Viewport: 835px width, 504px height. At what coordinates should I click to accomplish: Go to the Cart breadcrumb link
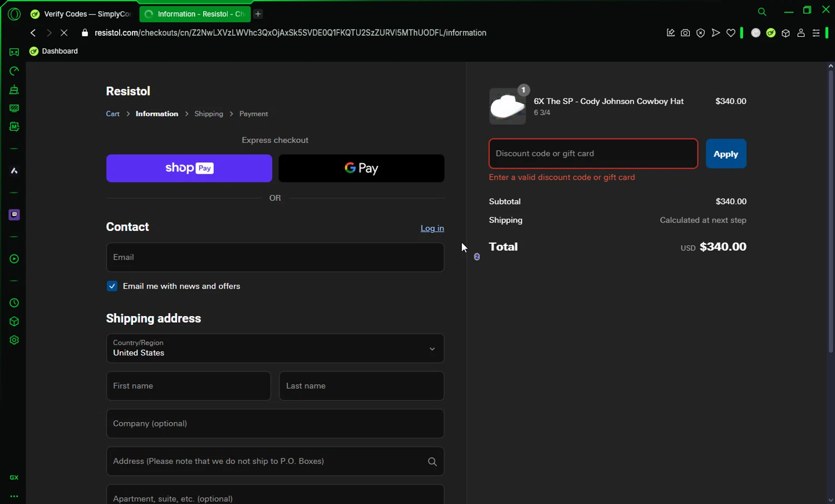[112, 113]
